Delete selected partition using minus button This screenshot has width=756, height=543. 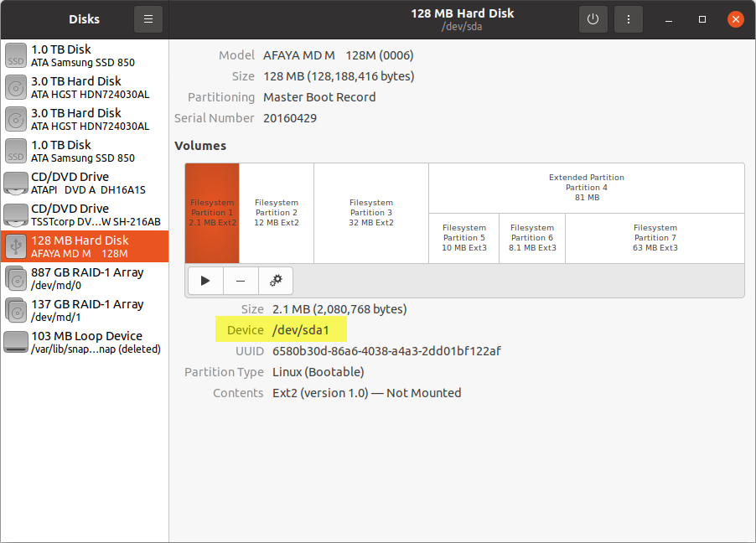pyautogui.click(x=241, y=280)
